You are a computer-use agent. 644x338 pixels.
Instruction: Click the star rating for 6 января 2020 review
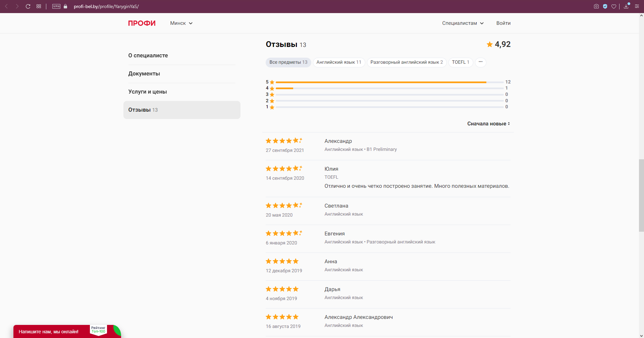pyautogui.click(x=284, y=233)
